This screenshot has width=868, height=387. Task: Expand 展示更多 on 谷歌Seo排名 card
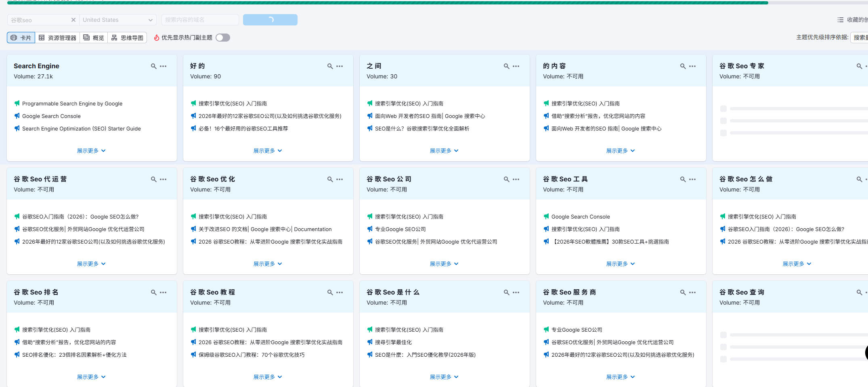pyautogui.click(x=91, y=377)
